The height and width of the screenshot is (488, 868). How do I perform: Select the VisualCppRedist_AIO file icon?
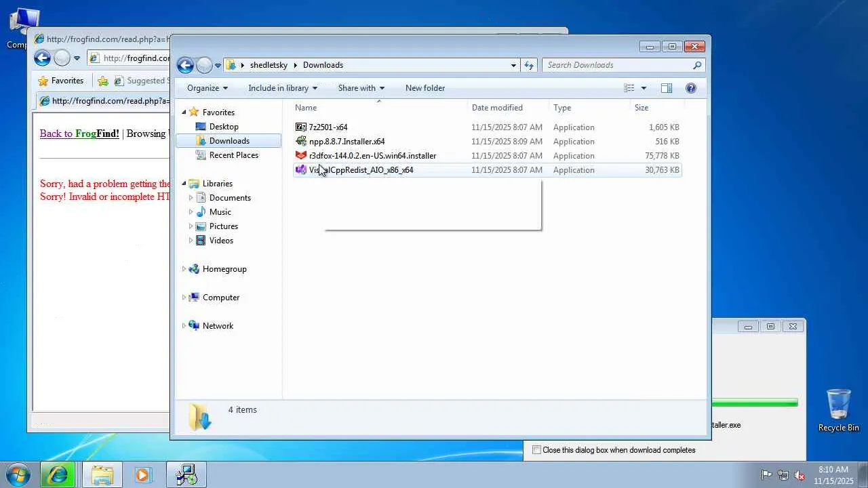click(301, 170)
